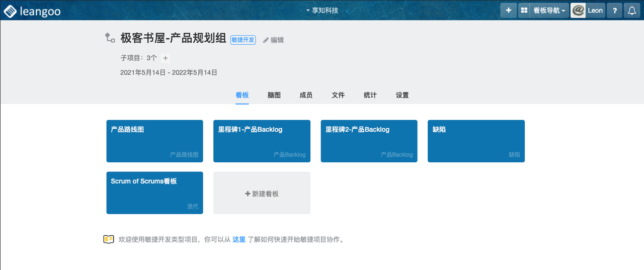Viewport: 644px width, 270px height.
Task: Click the book guide icon
Action: tap(109, 239)
